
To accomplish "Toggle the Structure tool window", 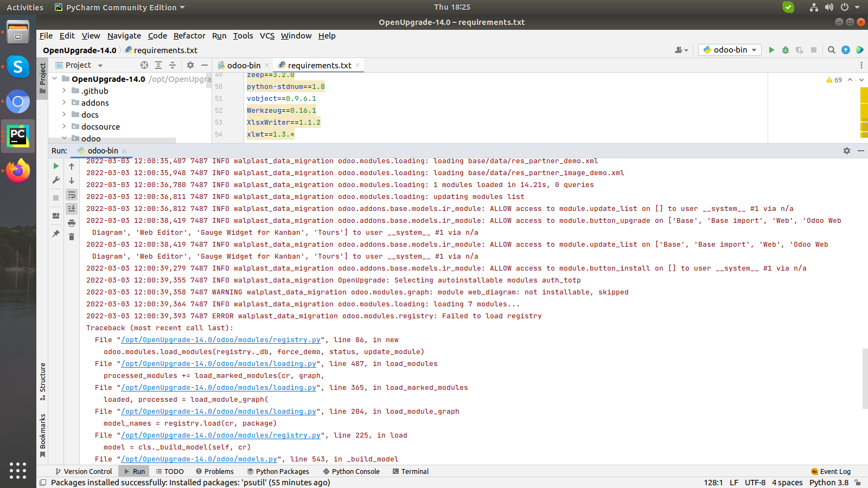I will [42, 378].
